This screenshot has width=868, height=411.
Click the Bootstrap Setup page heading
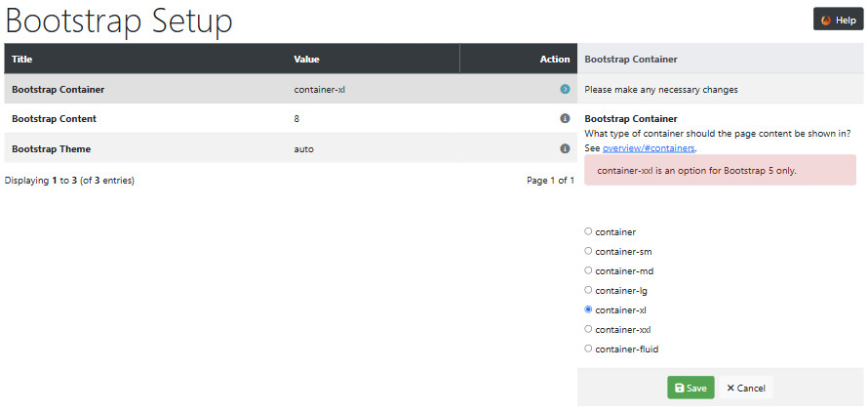(x=118, y=21)
